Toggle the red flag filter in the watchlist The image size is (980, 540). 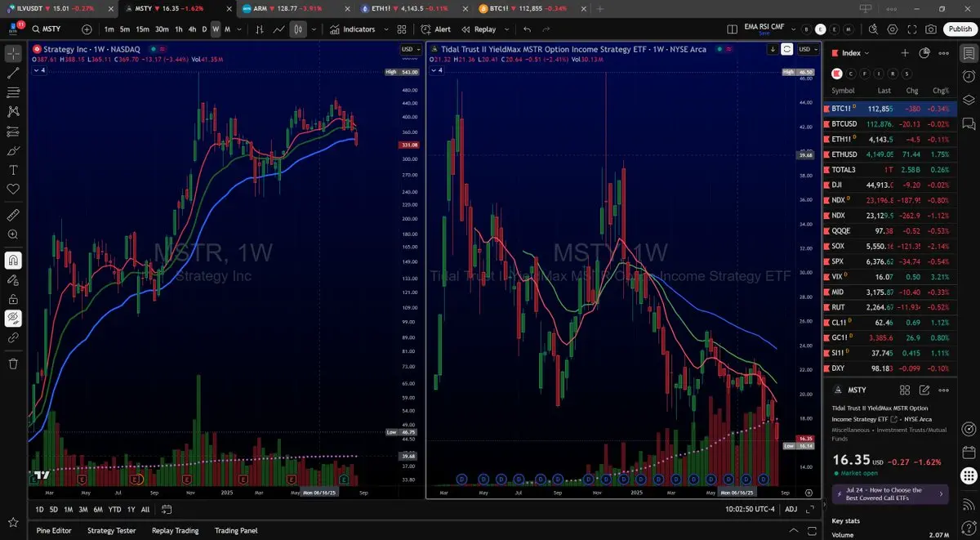coord(837,73)
